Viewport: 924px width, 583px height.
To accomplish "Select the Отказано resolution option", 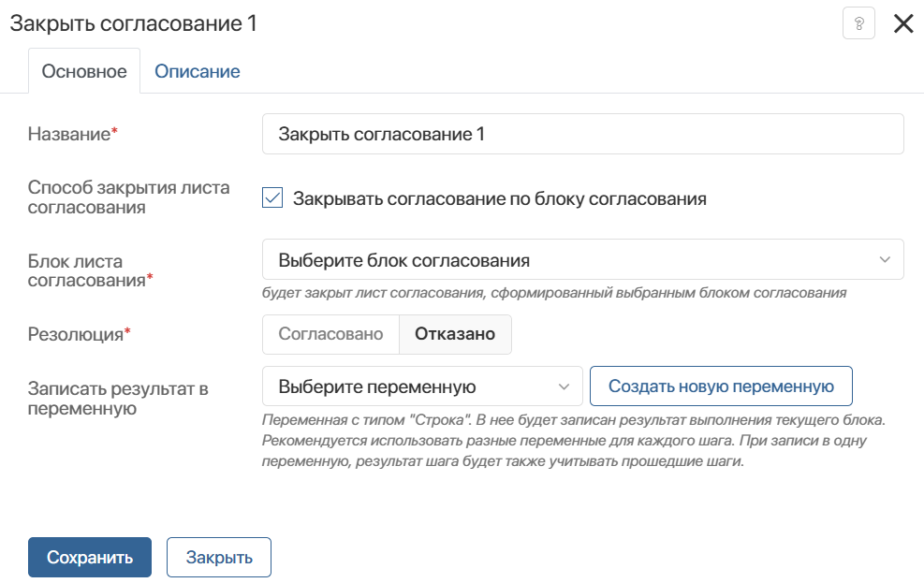I will (x=455, y=334).
